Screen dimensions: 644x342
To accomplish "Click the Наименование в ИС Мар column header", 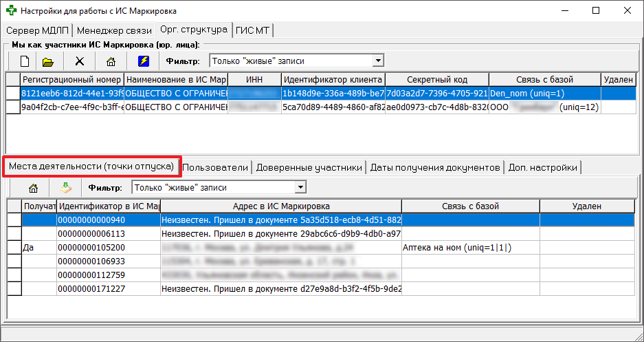I will tap(176, 80).
